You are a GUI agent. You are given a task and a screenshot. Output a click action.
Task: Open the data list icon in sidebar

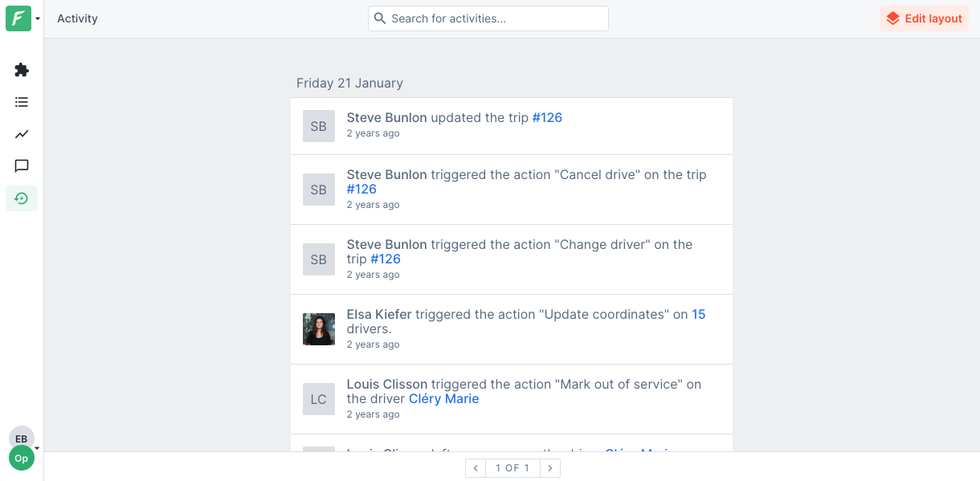[x=22, y=102]
